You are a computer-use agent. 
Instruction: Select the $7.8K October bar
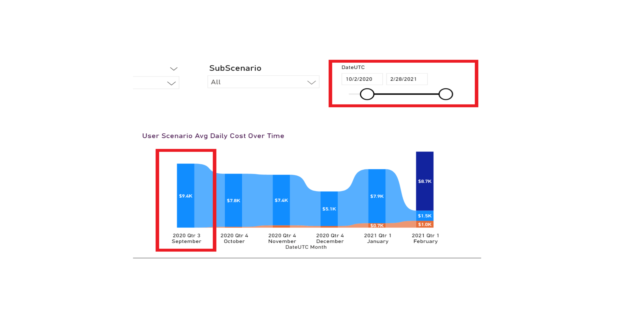[233, 200]
